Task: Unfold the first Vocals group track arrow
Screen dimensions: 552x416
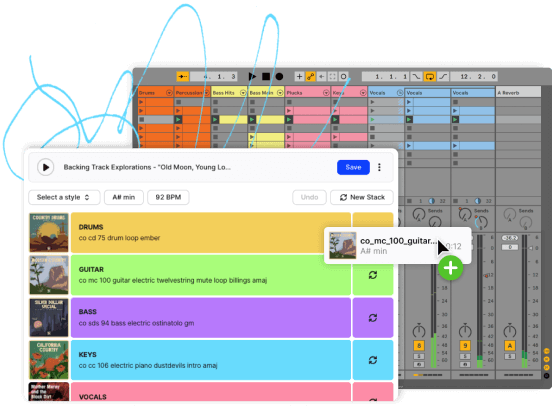Action: click(400, 93)
